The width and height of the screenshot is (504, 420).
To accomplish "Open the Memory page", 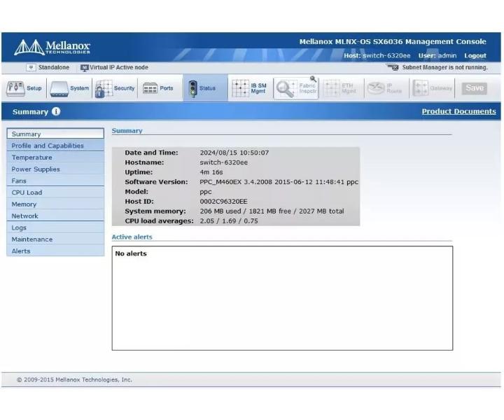I will [55, 204].
